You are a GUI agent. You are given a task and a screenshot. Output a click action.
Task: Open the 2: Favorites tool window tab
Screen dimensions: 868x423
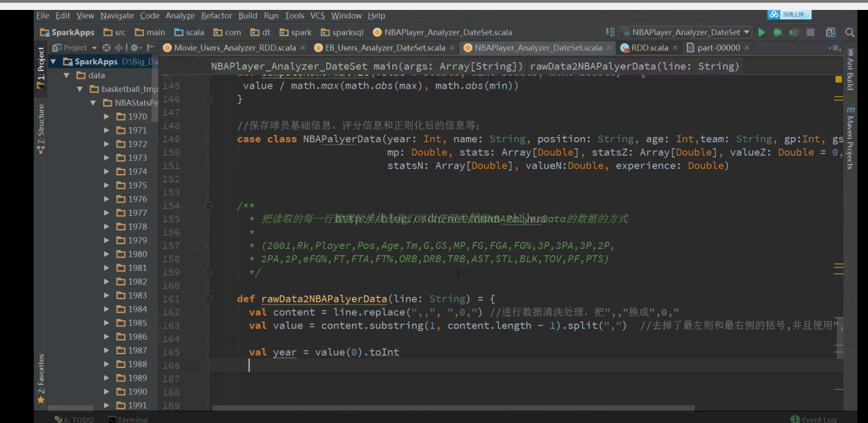pyautogui.click(x=41, y=379)
